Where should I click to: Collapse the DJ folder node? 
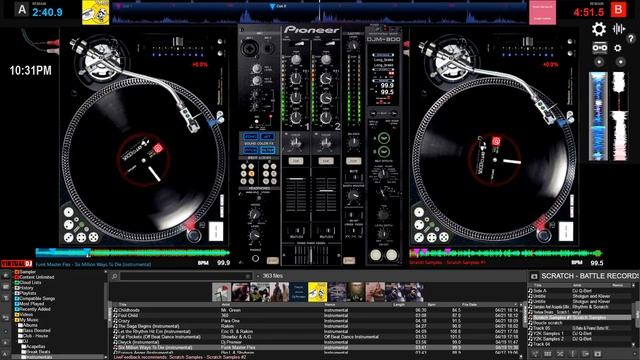coord(17,341)
